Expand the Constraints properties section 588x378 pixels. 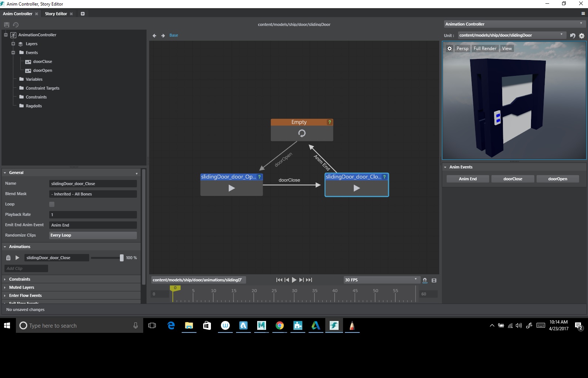pos(5,279)
